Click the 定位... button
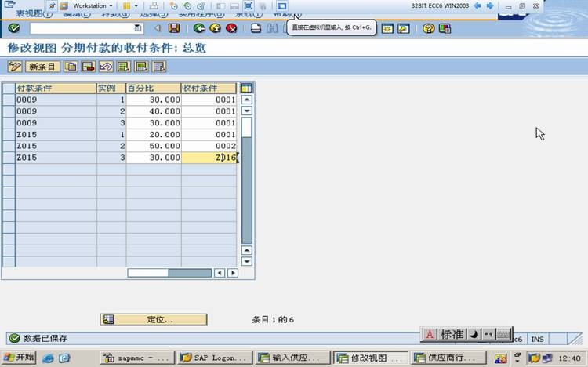Image resolution: width=588 pixels, height=367 pixels. tap(154, 319)
